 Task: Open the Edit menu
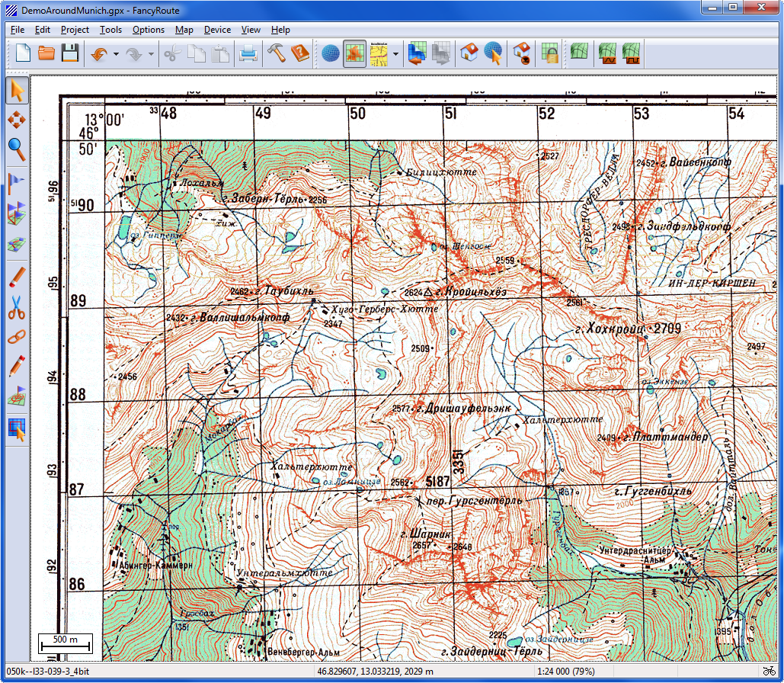click(x=43, y=30)
